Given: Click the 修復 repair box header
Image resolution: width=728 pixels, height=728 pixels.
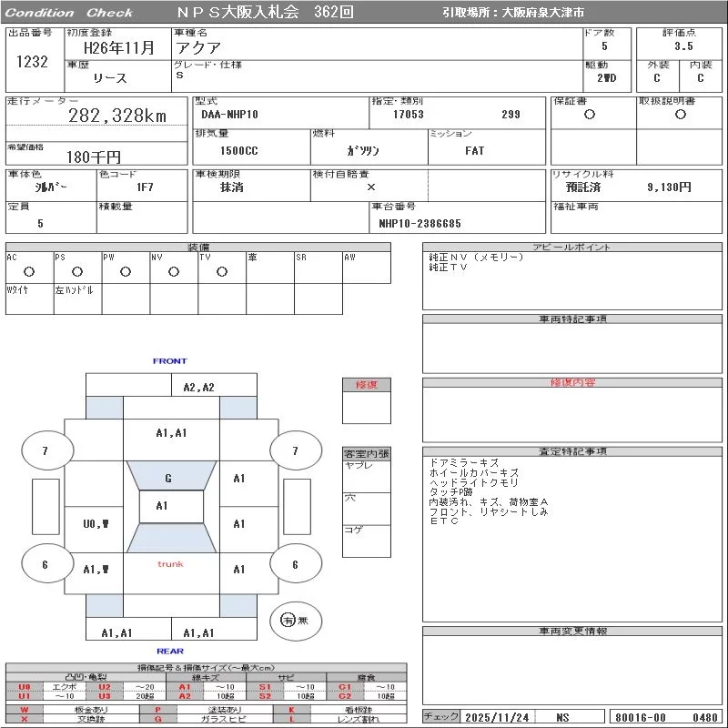Looking at the screenshot, I should [367, 384].
